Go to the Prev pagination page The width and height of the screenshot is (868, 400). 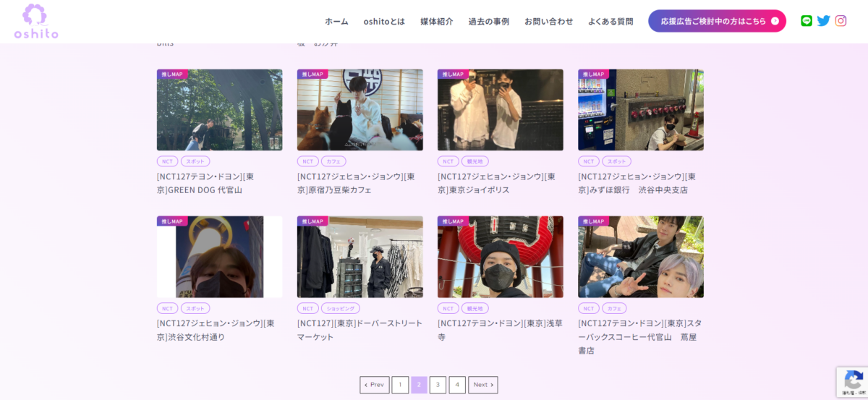coord(374,385)
